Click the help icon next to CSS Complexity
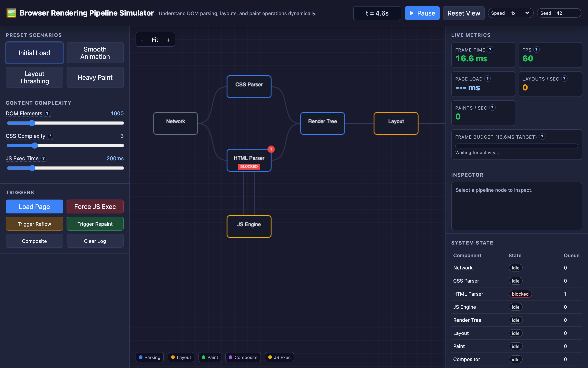This screenshot has height=368, width=588. click(x=50, y=136)
